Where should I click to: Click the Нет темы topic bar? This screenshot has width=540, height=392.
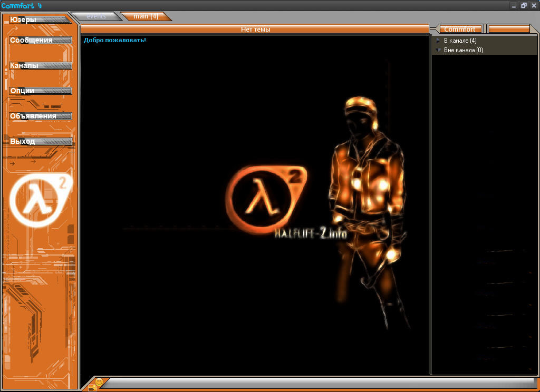pos(255,30)
